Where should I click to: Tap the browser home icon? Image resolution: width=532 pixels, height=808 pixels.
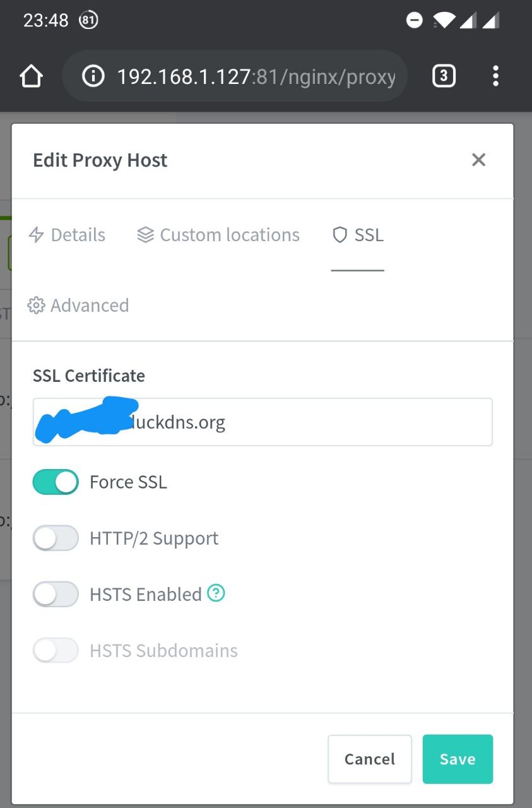(x=31, y=77)
